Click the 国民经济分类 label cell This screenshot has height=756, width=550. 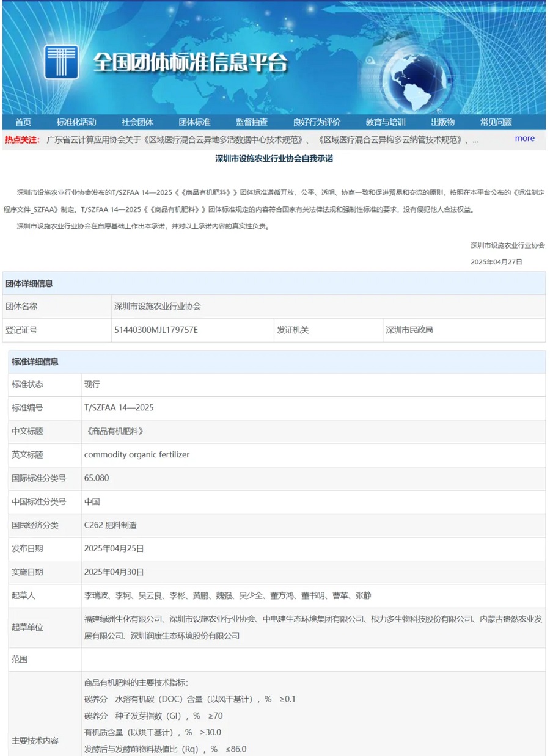(45, 525)
